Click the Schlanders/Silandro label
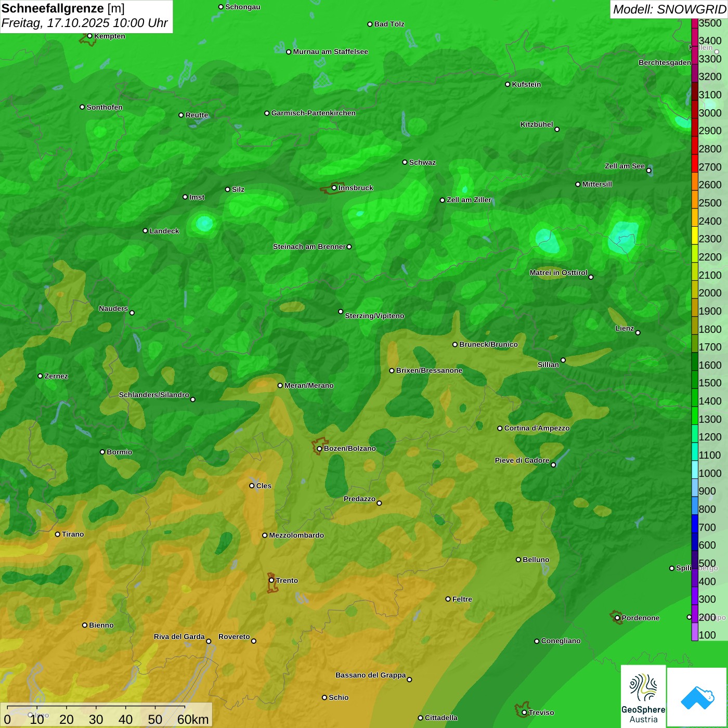The width and height of the screenshot is (728, 728). click(x=154, y=395)
